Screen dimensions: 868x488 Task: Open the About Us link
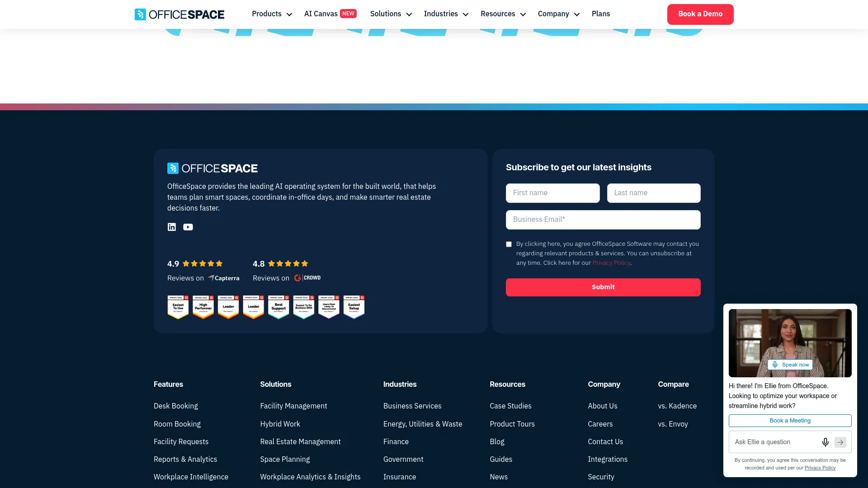coord(603,406)
